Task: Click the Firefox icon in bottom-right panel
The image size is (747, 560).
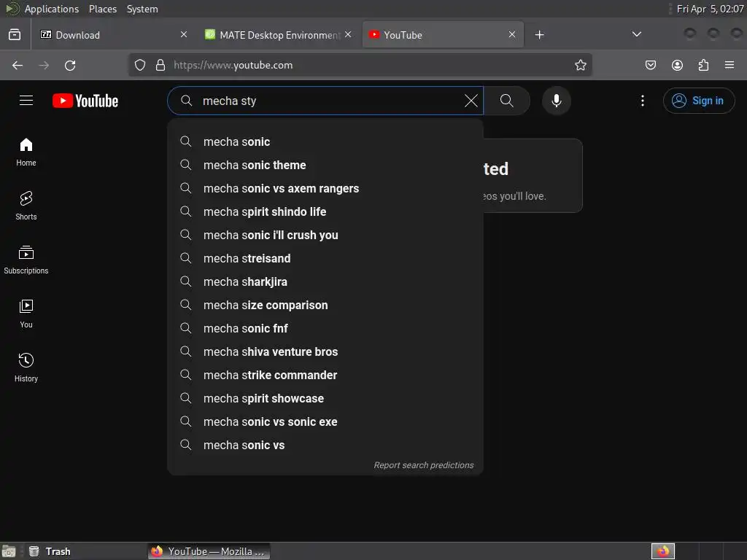Action: (662, 551)
